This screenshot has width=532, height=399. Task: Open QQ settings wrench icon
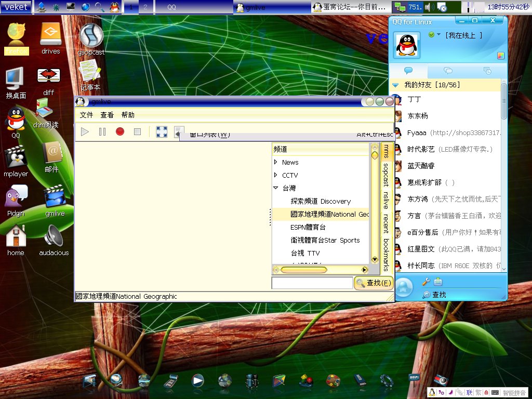[426, 281]
